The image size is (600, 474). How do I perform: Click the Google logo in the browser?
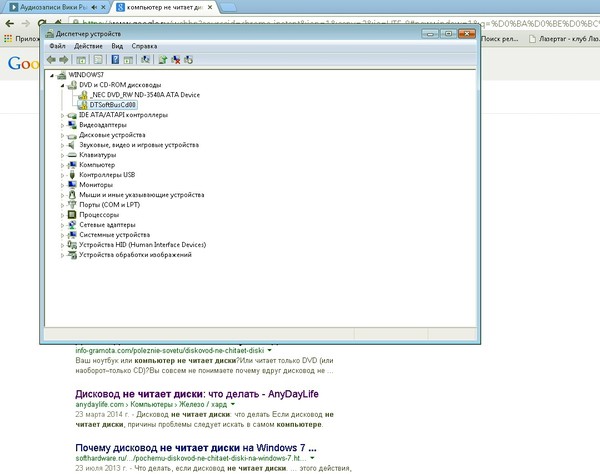pos(24,63)
